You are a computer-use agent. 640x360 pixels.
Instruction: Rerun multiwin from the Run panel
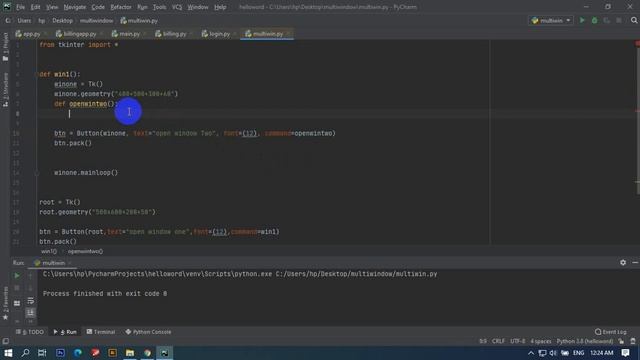point(17,276)
